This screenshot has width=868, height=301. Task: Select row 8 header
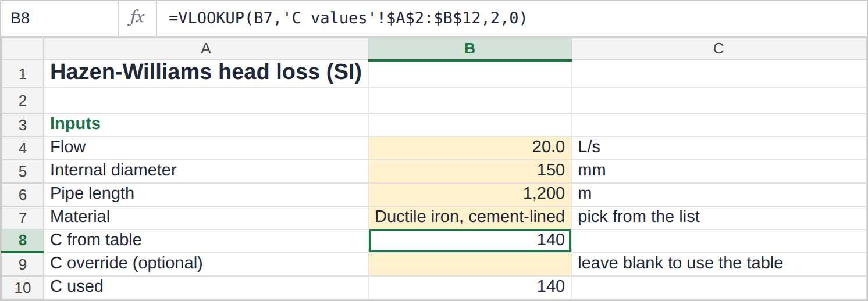pos(23,241)
